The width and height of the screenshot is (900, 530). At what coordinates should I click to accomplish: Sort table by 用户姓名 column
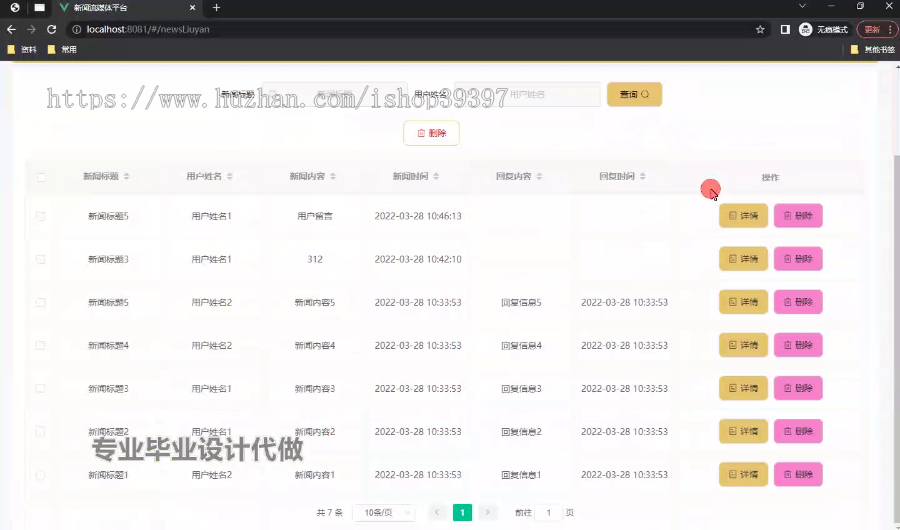(x=230, y=176)
